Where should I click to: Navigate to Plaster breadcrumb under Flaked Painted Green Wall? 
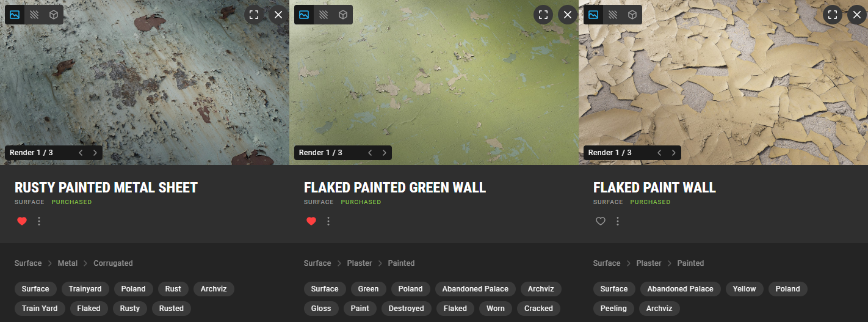coord(360,263)
